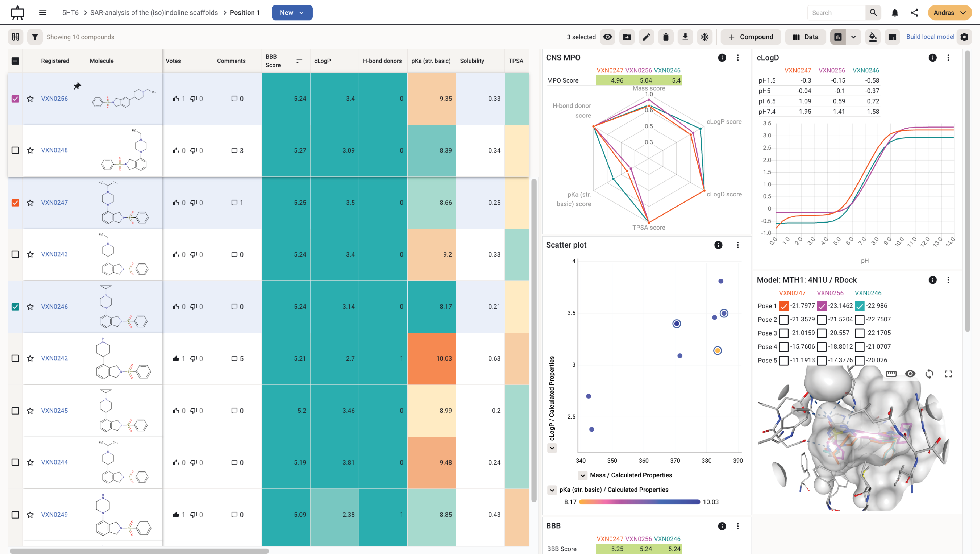Click the share icon in header

click(x=914, y=13)
